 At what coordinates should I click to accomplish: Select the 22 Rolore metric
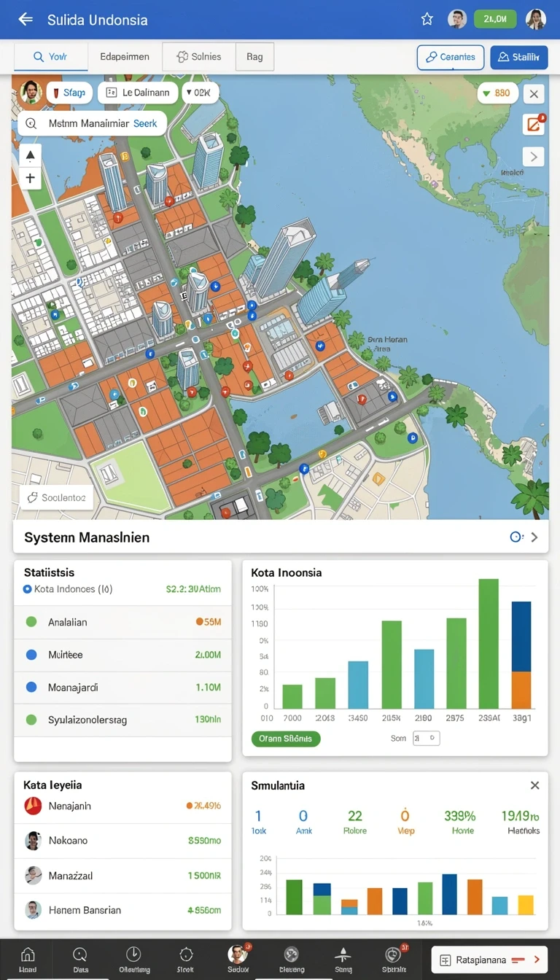click(355, 822)
